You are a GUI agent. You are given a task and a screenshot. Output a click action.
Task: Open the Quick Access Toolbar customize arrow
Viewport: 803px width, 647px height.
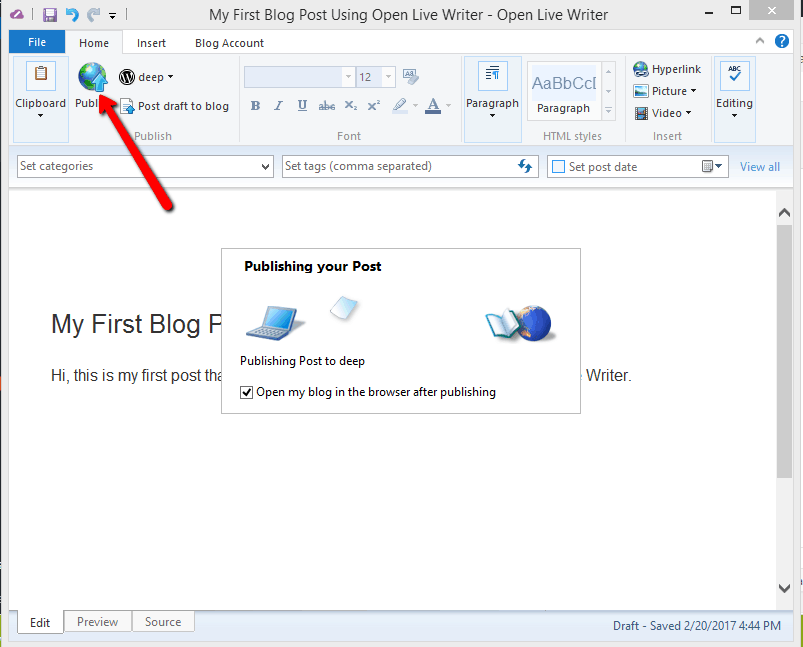point(113,16)
